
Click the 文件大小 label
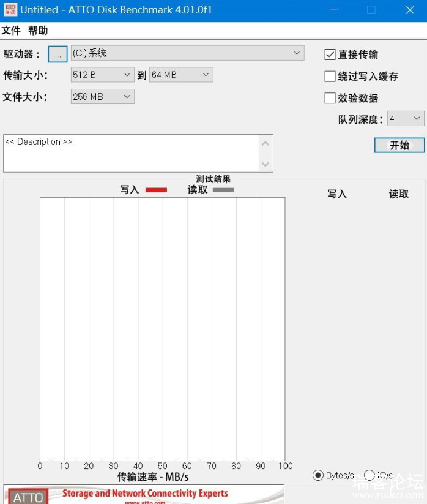pyautogui.click(x=25, y=97)
